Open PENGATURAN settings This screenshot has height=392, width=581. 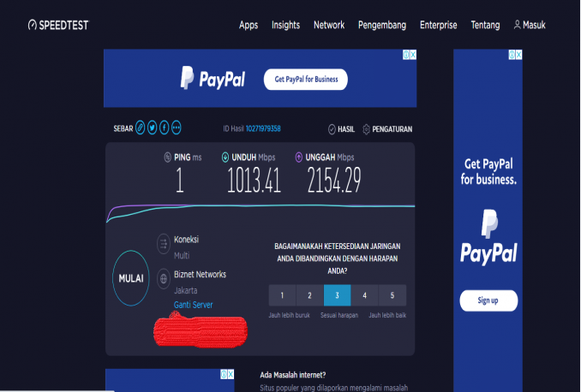[388, 129]
